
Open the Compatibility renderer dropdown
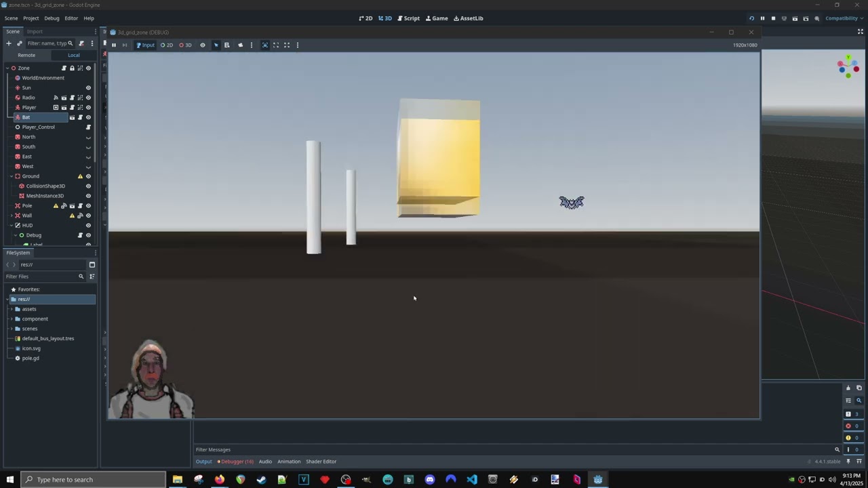pyautogui.click(x=844, y=18)
